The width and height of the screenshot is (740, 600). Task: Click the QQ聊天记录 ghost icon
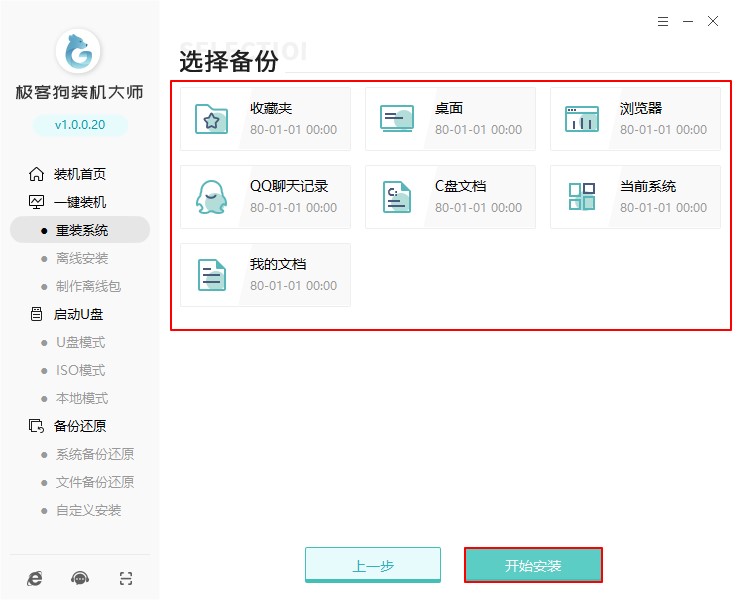(211, 197)
